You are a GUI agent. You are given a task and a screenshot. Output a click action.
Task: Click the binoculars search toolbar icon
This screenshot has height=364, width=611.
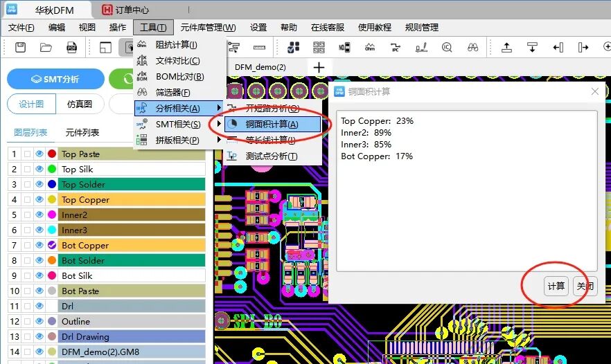tap(472, 47)
